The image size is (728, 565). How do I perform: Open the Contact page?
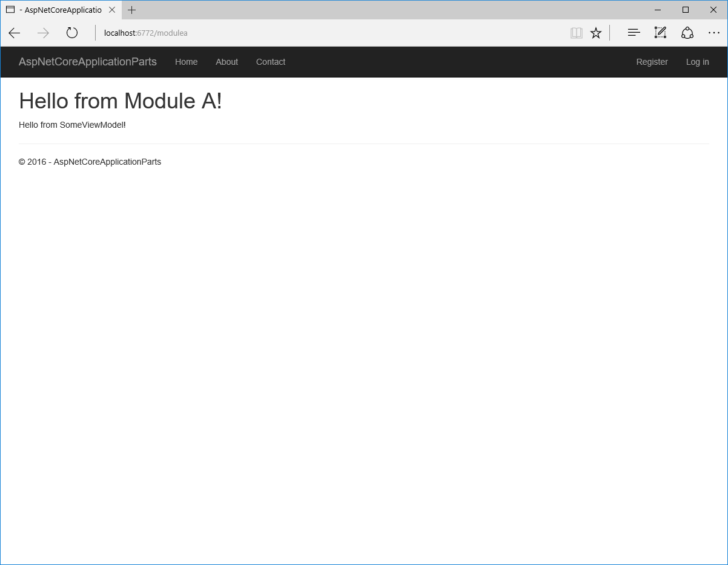coord(270,62)
